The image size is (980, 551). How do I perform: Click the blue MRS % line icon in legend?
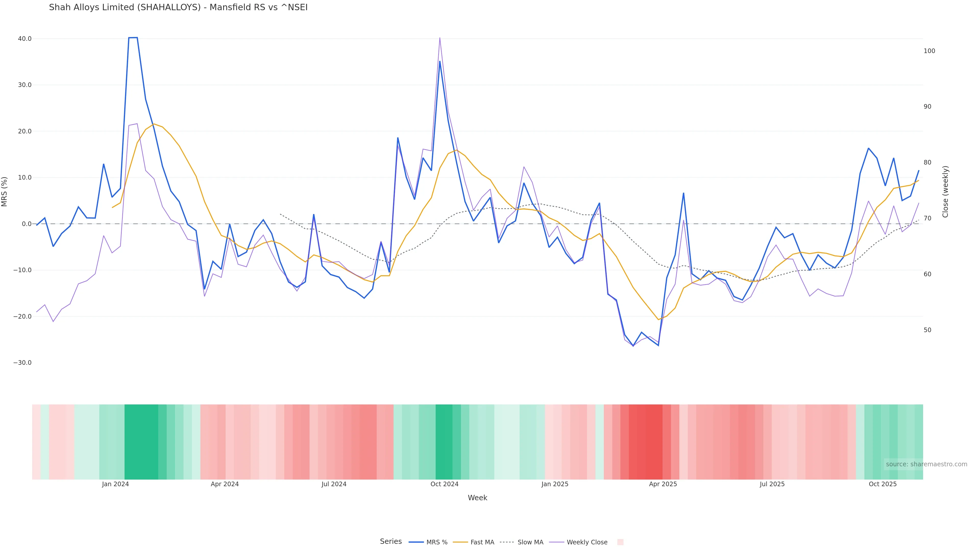pyautogui.click(x=416, y=542)
